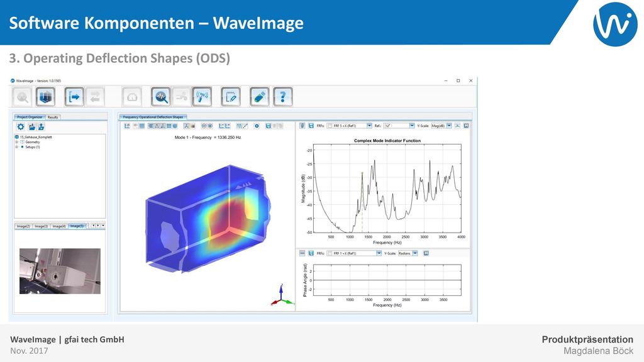Click the XYZ axis orientation triad
The image size is (644, 362).
[282, 295]
